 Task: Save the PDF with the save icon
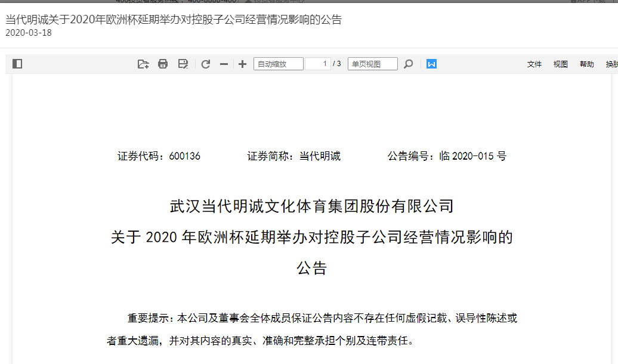tap(183, 64)
